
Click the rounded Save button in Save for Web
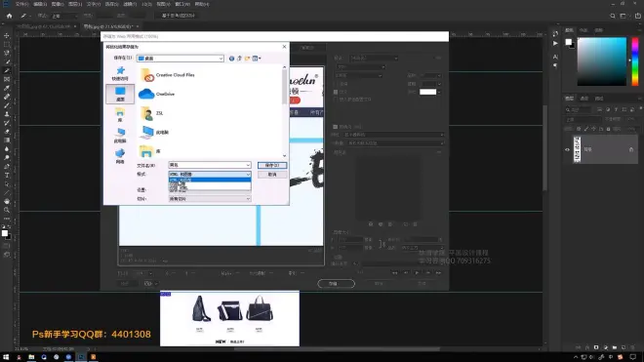[x=336, y=284]
